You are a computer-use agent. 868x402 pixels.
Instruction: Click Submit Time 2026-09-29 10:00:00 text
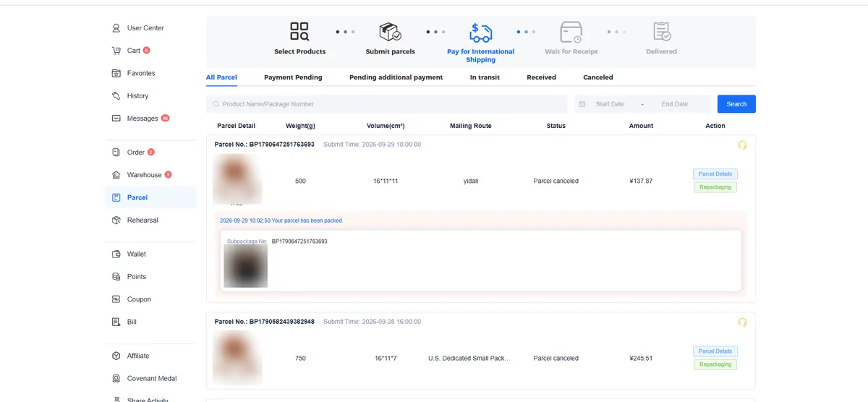click(372, 145)
